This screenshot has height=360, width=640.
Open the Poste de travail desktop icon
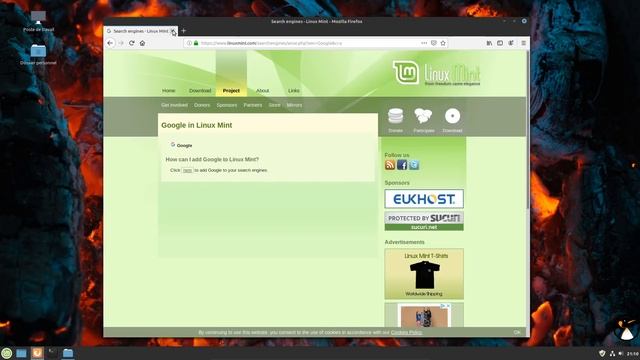point(38,21)
